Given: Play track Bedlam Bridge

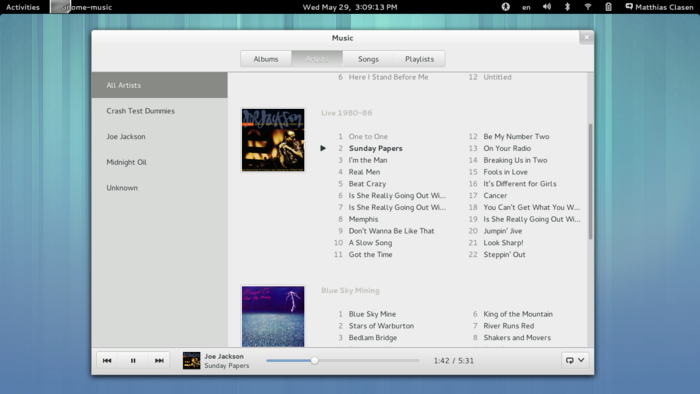Looking at the screenshot, I should 373,338.
